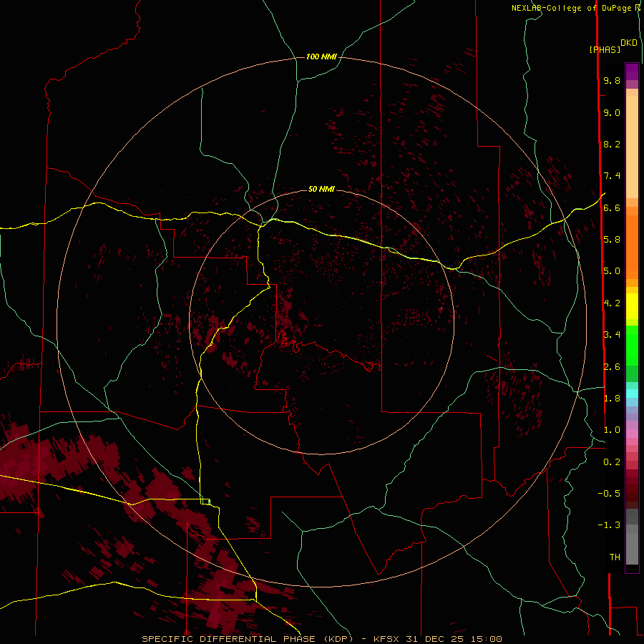The image size is (644, 644).
Task: Pick the 5.8 value on color scale
Action: [612, 240]
